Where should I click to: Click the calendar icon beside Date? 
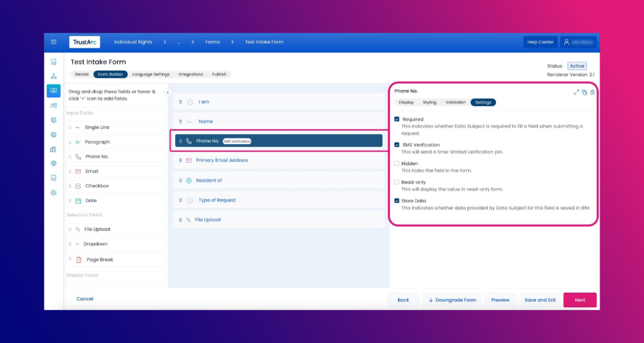coord(78,201)
